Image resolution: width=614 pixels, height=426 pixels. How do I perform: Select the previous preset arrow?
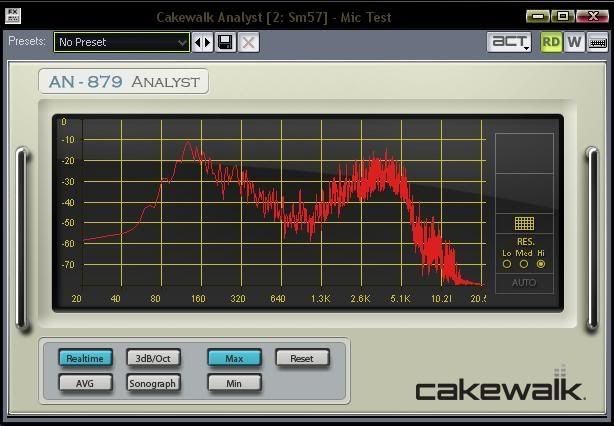(x=198, y=42)
